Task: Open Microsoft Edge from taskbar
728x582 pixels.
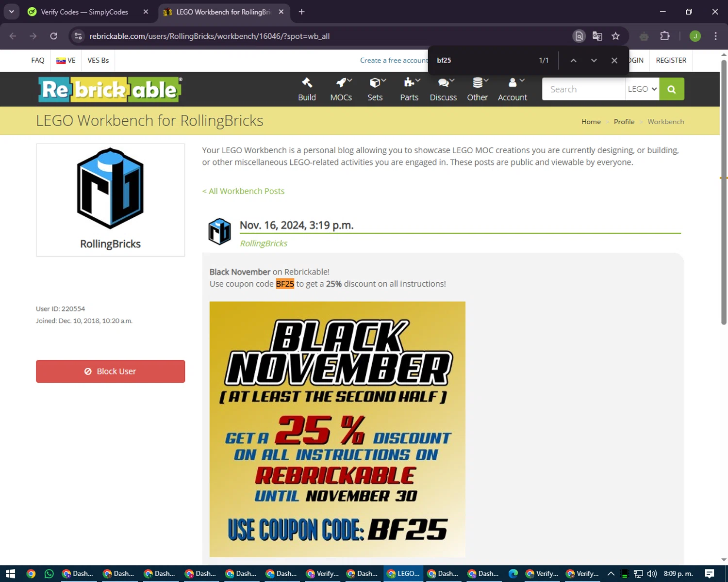Action: [513, 574]
